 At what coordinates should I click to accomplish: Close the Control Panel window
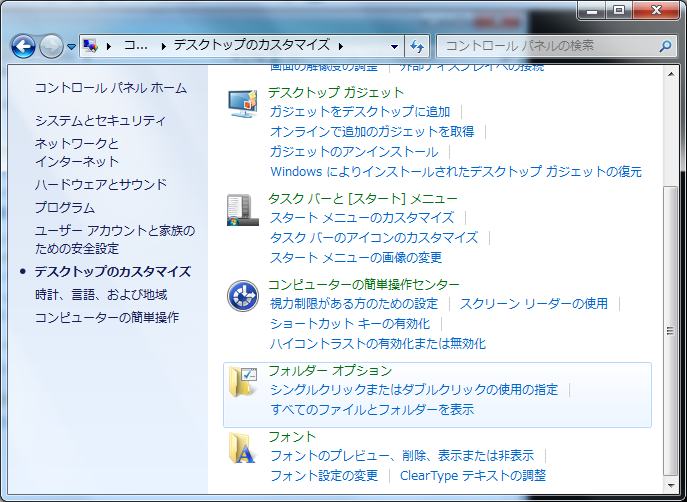pyautogui.click(x=656, y=11)
